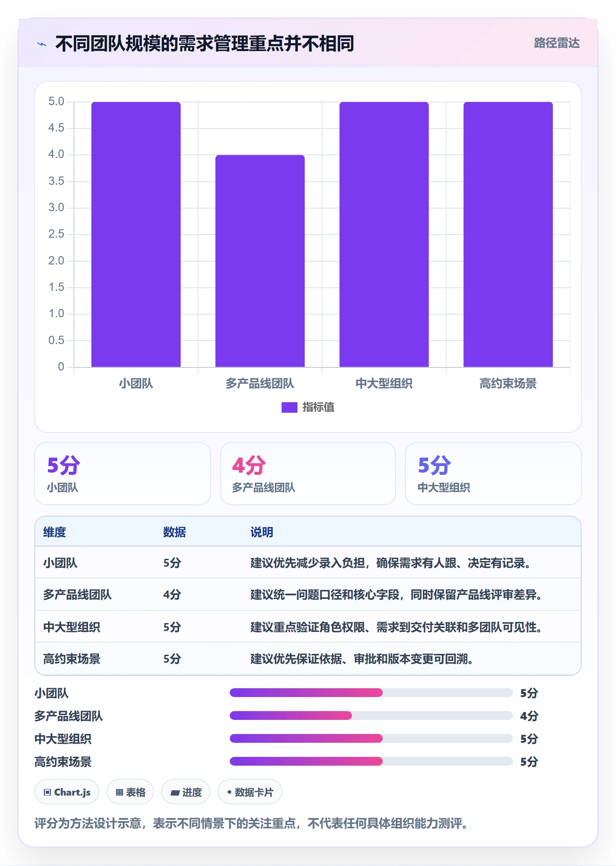Click the 指标值 legend label
Image resolution: width=616 pixels, height=866 pixels.
[319, 407]
